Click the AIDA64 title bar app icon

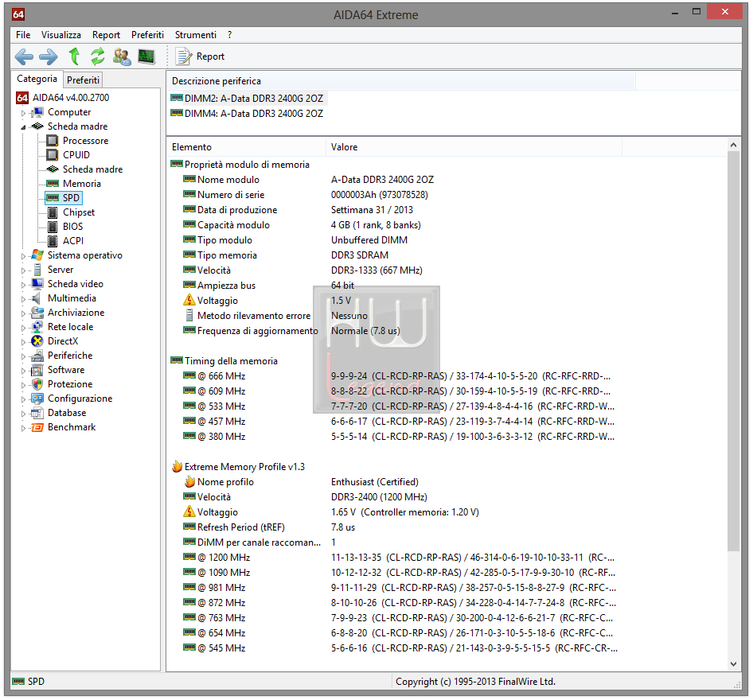18,14
